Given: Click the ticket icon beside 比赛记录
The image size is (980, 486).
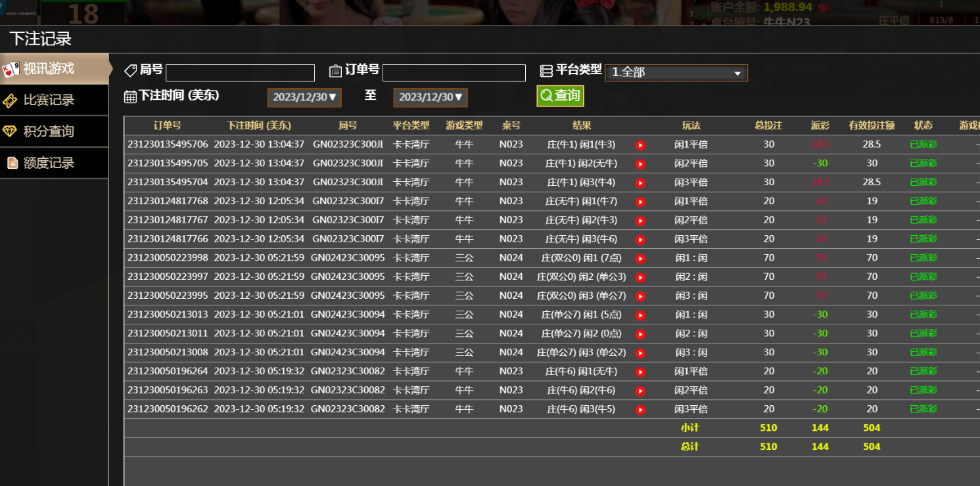Looking at the screenshot, I should point(10,100).
